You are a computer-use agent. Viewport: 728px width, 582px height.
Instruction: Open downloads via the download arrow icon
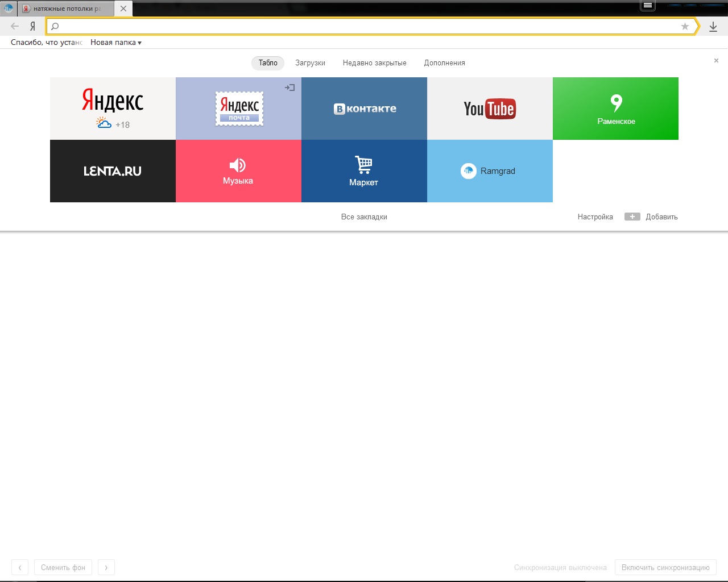(713, 26)
